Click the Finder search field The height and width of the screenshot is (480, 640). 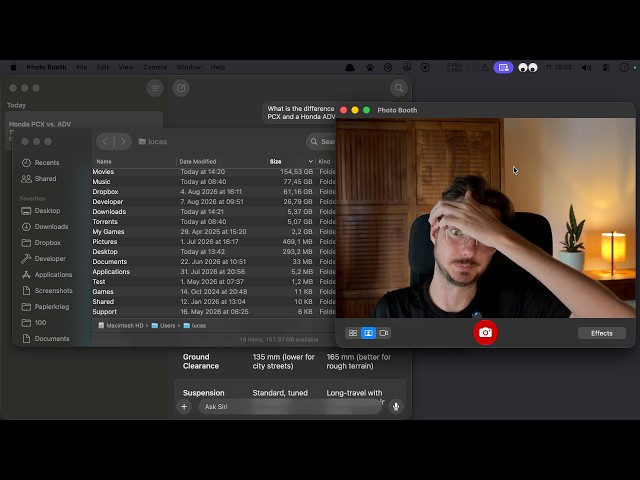[322, 142]
